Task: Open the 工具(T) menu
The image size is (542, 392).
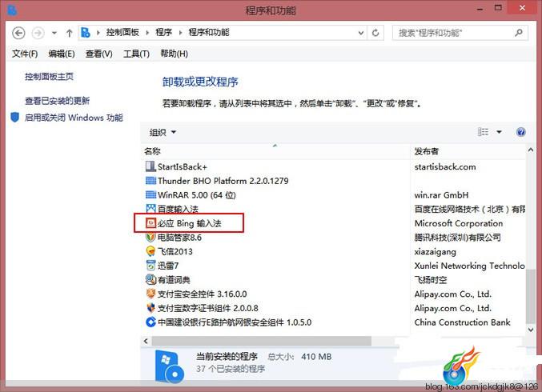Action: [137, 54]
